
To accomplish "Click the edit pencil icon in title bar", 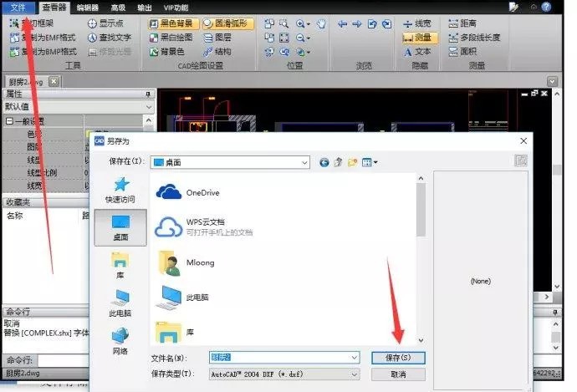I will point(513,7).
